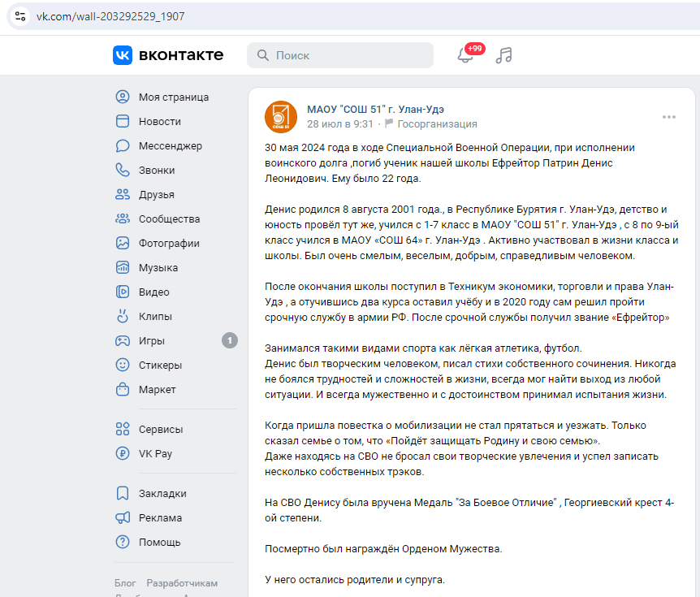Screen dimensions: 700x597
Task: Click the Закладки bookmark icon
Action: click(123, 493)
